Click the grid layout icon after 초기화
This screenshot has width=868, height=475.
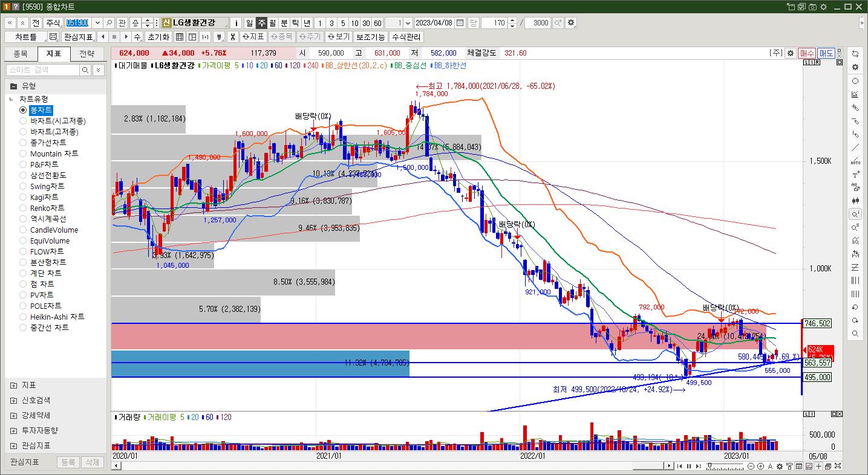[180, 37]
